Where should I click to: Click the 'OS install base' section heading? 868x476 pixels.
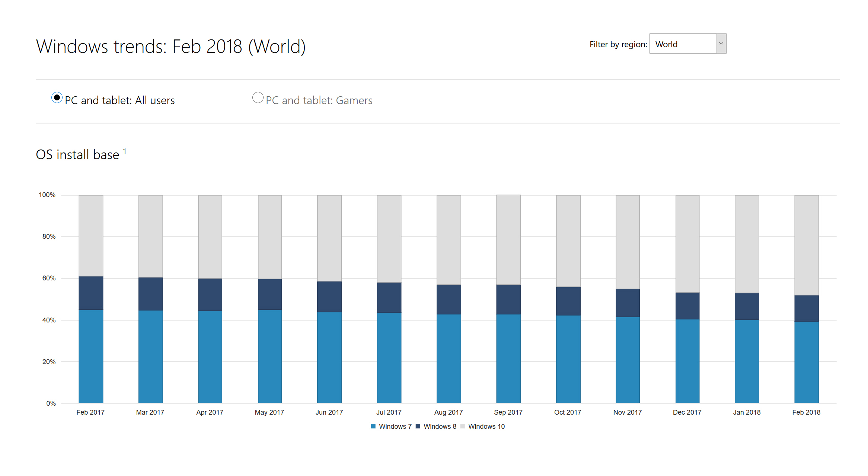[77, 155]
